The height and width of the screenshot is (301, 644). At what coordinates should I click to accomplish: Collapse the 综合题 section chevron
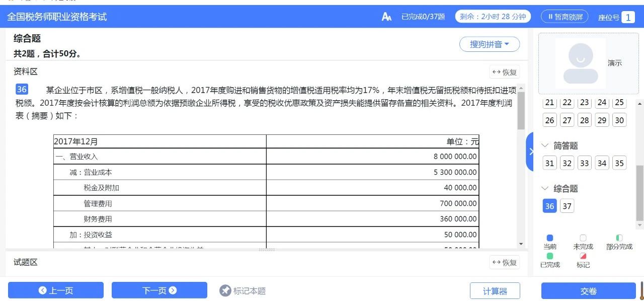point(545,188)
